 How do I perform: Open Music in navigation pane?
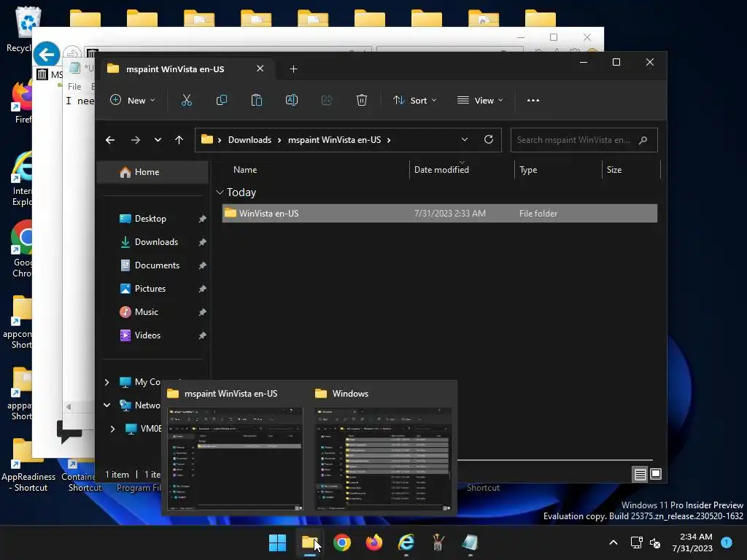(x=146, y=312)
